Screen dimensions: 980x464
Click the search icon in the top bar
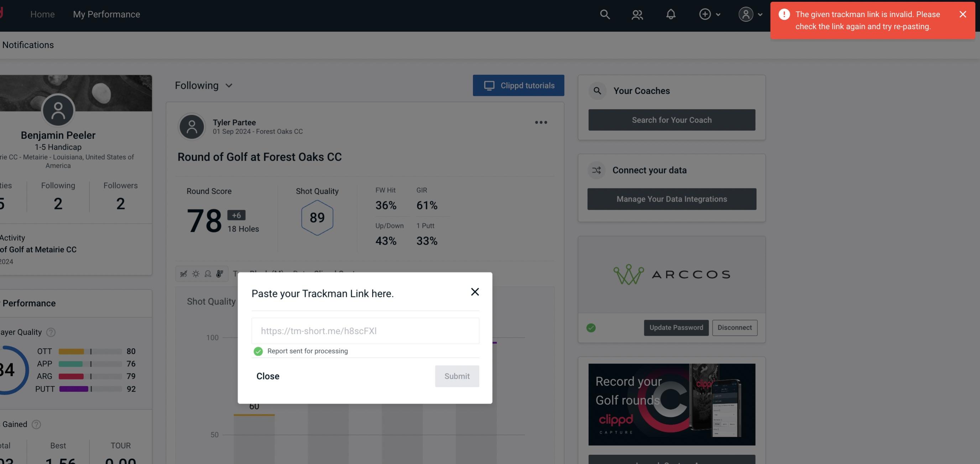pyautogui.click(x=604, y=14)
